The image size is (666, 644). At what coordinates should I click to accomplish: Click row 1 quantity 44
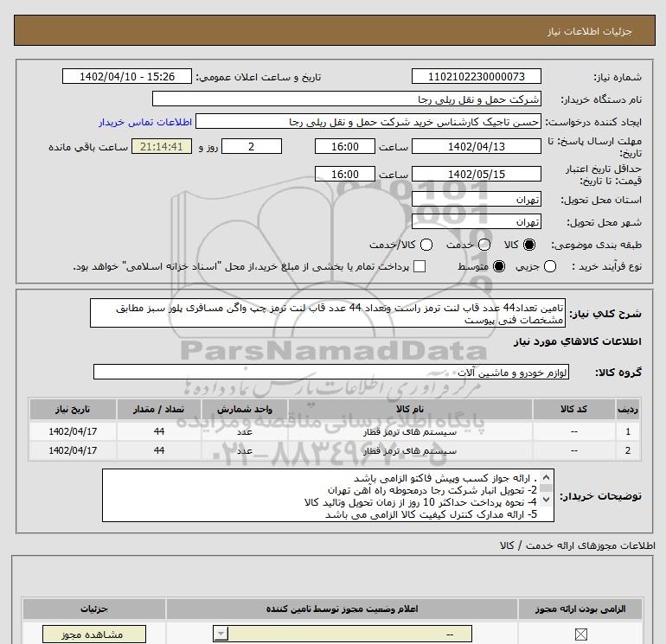point(159,431)
